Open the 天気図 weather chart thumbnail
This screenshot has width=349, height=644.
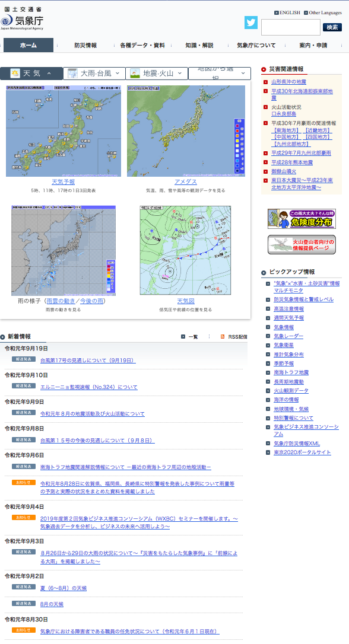tap(185, 250)
